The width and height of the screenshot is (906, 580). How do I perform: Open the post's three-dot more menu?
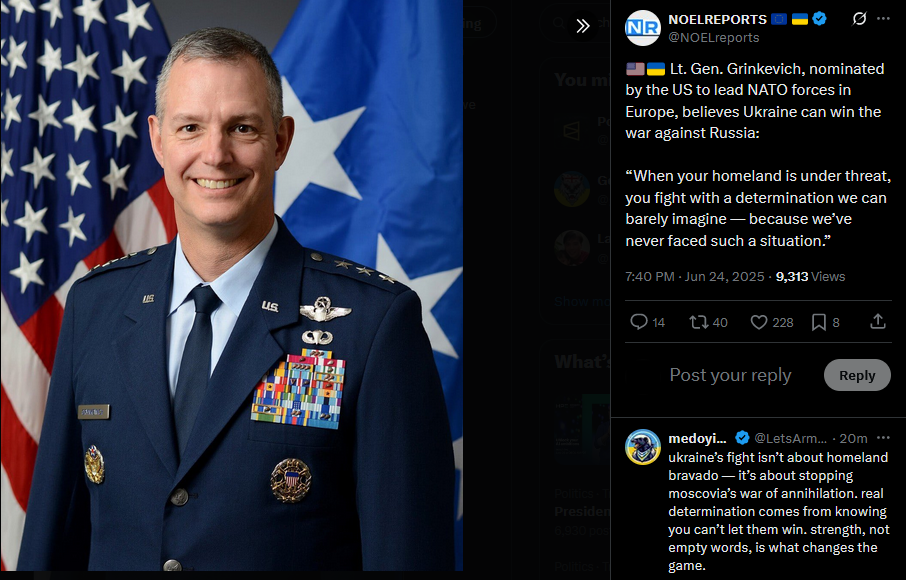coord(883,19)
